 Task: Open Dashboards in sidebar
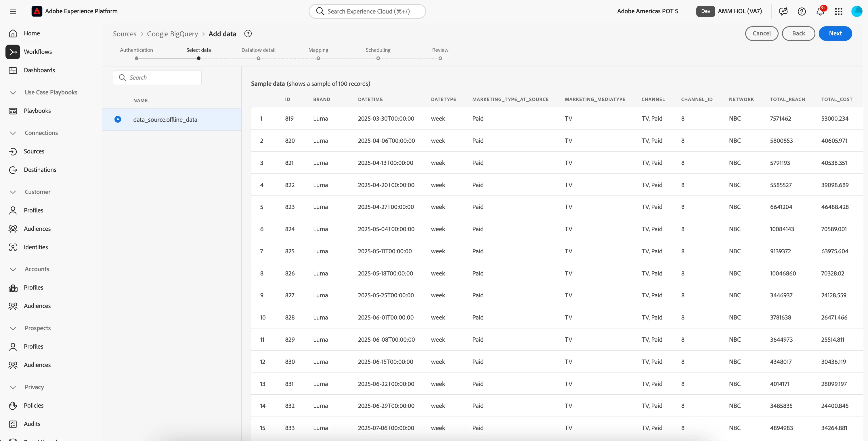[x=39, y=70]
